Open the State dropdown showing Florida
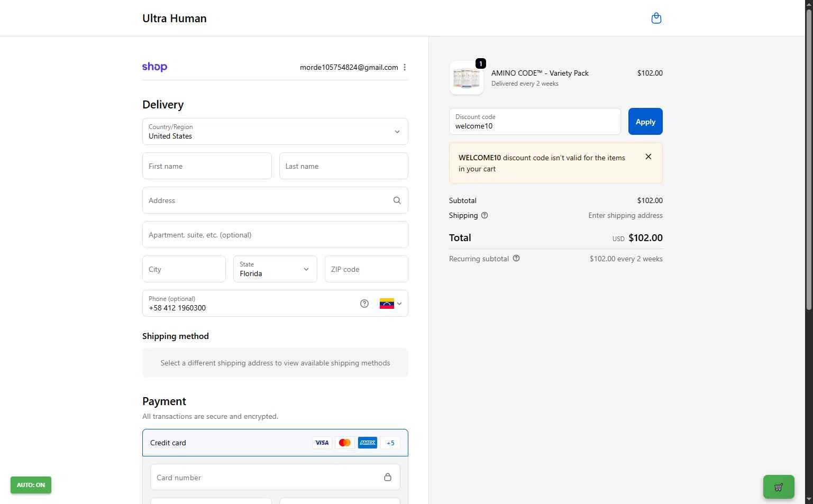This screenshot has width=813, height=504. pos(275,269)
